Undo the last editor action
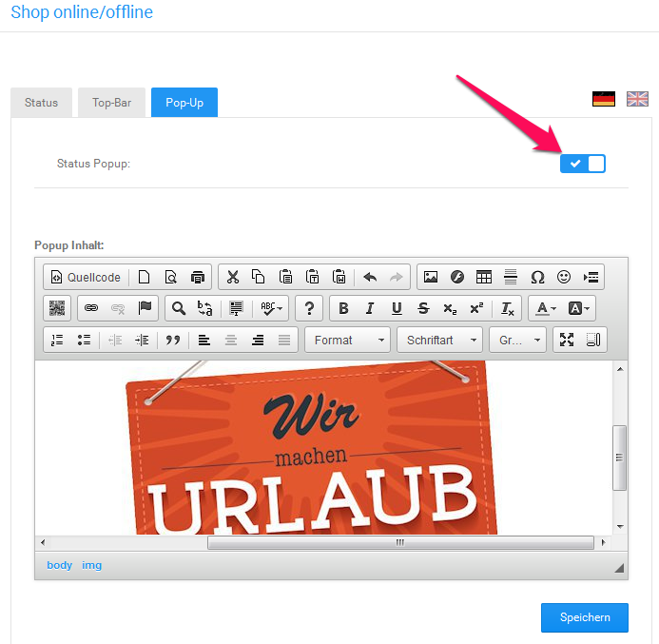 [370, 277]
